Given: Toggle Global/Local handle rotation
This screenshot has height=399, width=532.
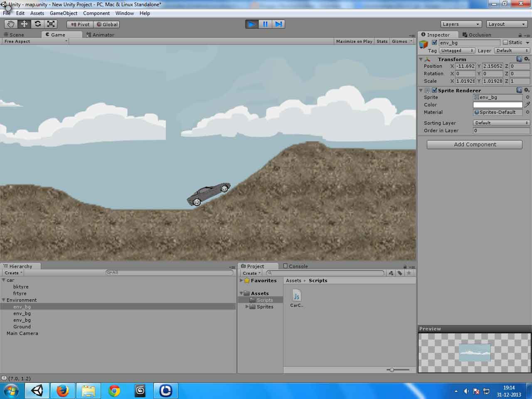Looking at the screenshot, I should point(107,25).
